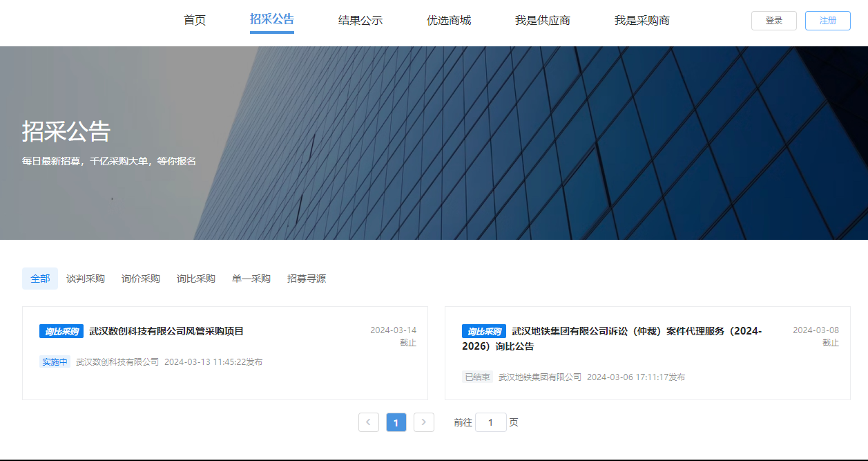This screenshot has height=461, width=868.
Task: Select 我是采购商 in the top menu
Action: (642, 20)
